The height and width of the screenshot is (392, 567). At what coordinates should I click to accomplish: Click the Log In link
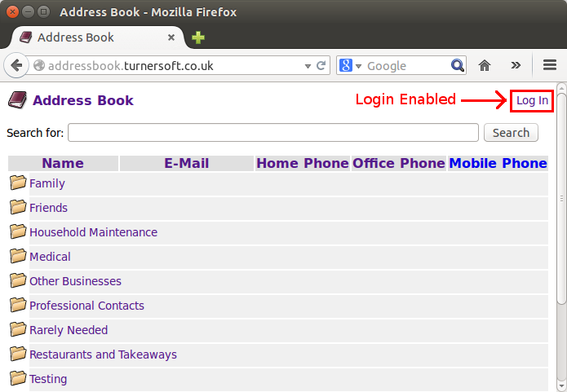coord(532,100)
